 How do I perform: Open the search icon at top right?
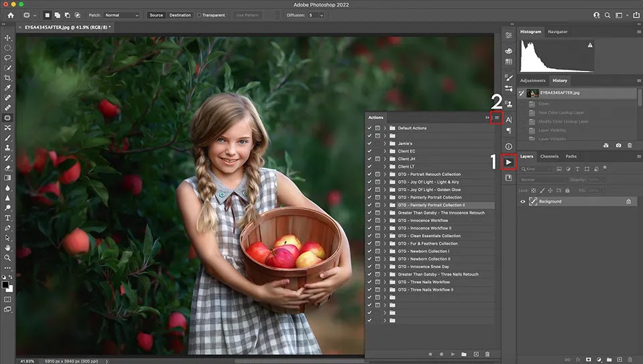(608, 15)
